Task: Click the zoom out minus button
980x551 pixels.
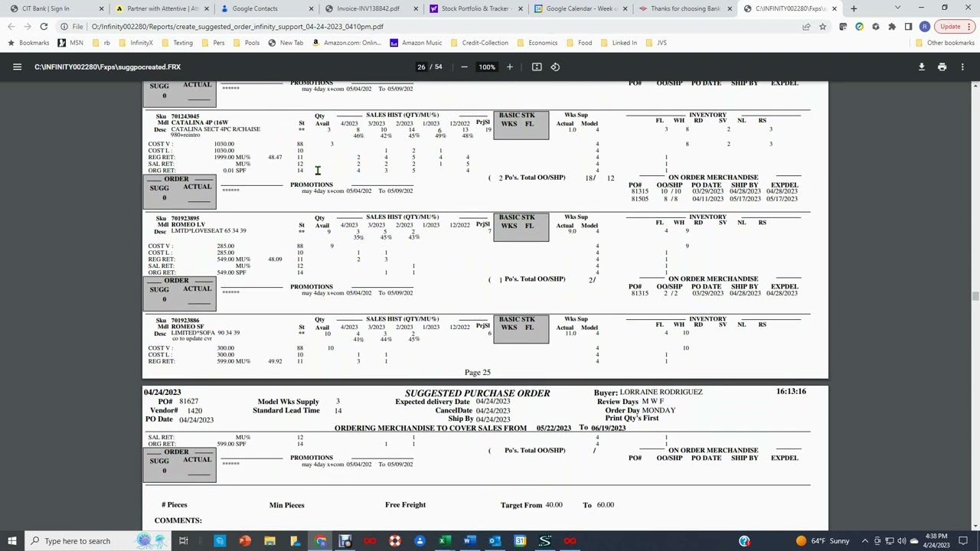Action: (x=464, y=67)
